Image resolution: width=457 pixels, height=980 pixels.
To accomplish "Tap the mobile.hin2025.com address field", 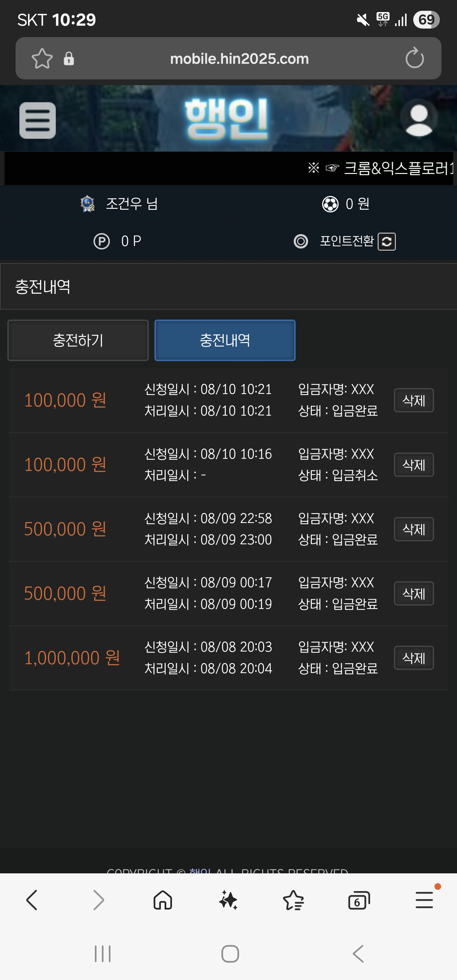I will [x=239, y=59].
